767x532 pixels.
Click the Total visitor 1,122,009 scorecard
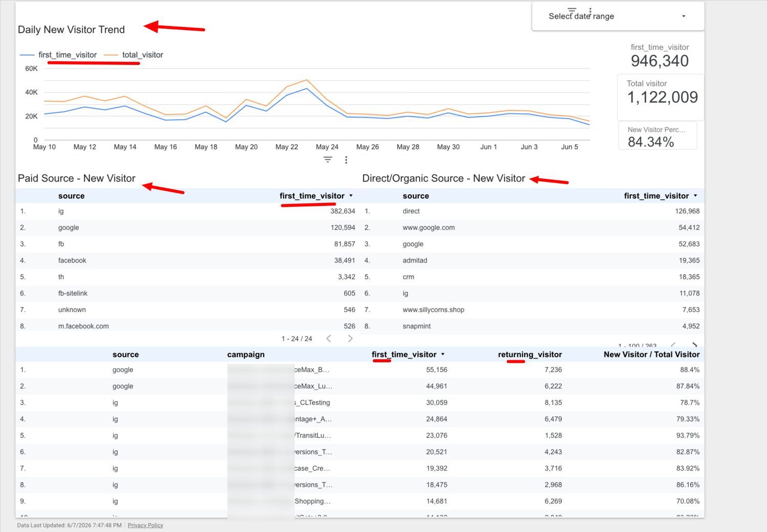coord(661,97)
